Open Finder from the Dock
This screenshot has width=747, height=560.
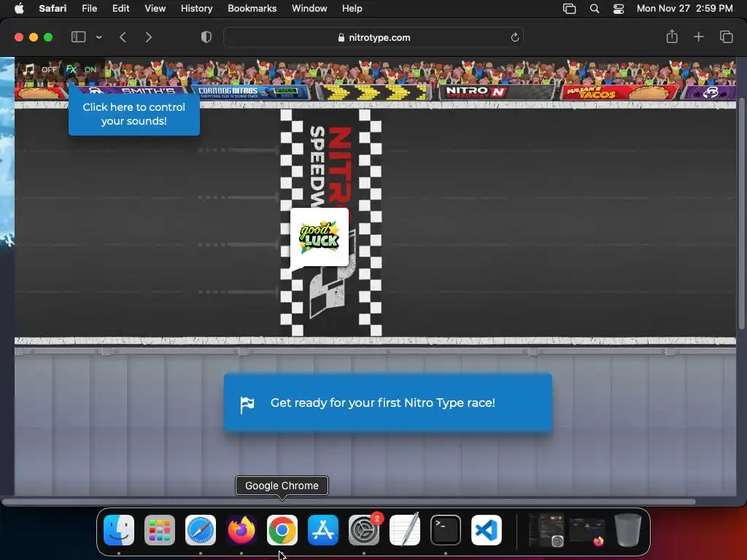click(x=119, y=530)
